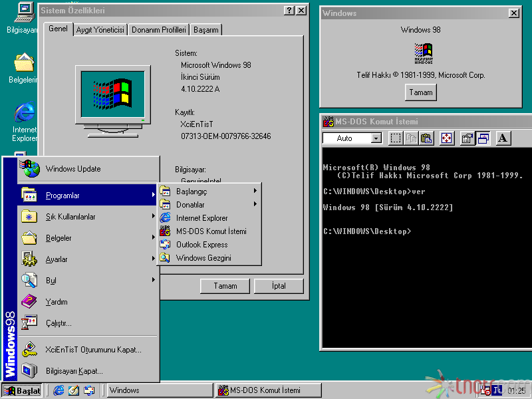Viewport: 532px width, 399px height.
Task: Click the Show Desktop icon in Quick Launch
Action: [x=73, y=390]
